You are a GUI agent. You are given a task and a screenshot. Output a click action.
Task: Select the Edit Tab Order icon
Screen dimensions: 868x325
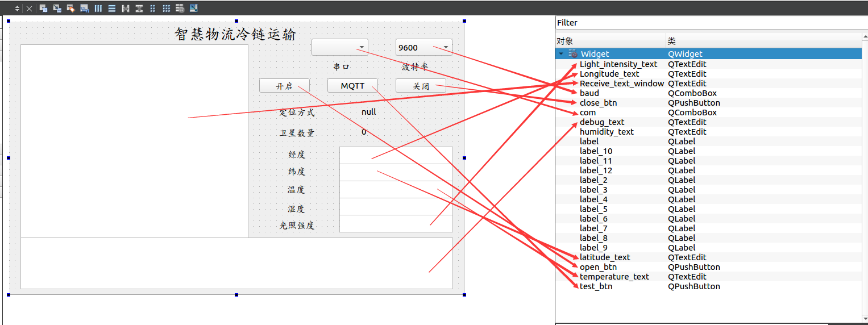tap(84, 9)
